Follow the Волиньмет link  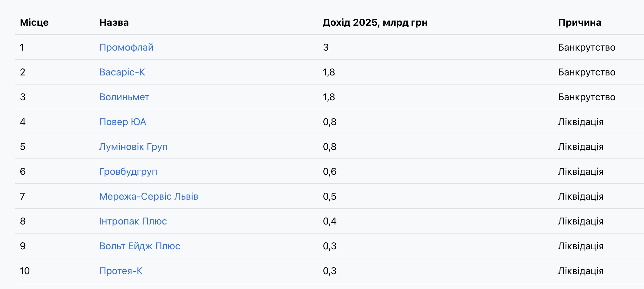(x=124, y=97)
